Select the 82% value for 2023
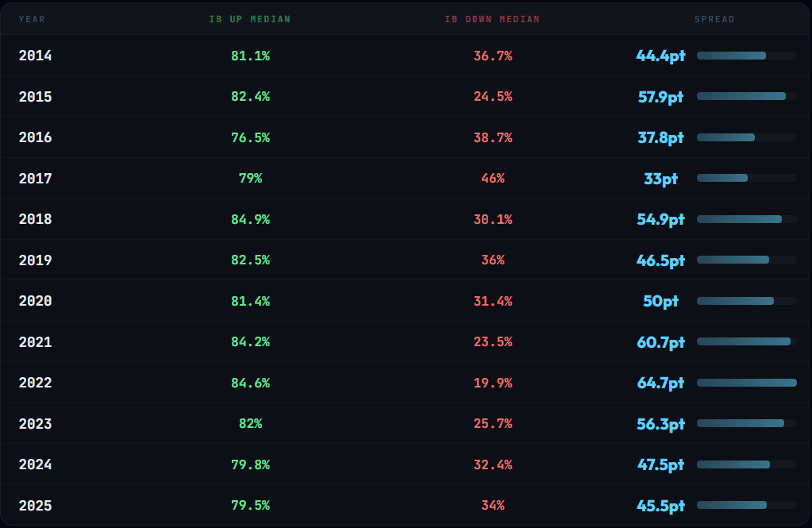Image resolution: width=812 pixels, height=528 pixels. tap(250, 424)
